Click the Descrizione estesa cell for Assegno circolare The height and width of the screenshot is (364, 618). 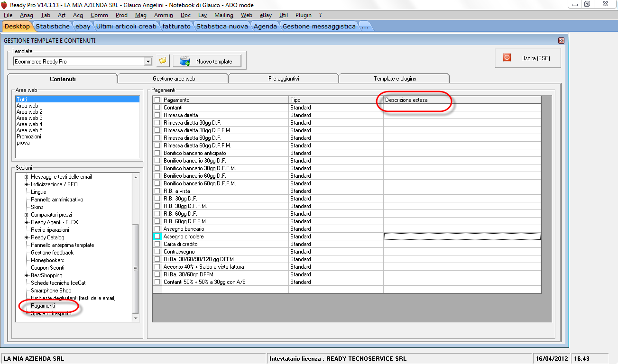(461, 237)
